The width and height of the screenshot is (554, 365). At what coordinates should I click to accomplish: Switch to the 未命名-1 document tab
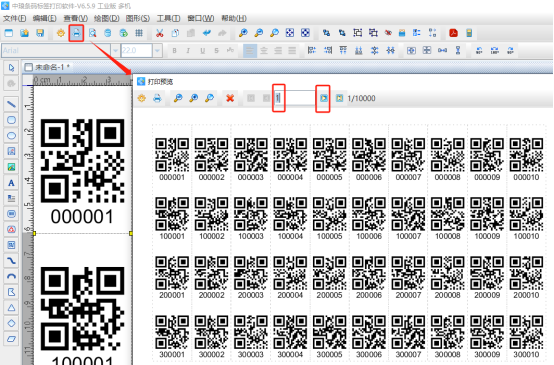(48, 67)
